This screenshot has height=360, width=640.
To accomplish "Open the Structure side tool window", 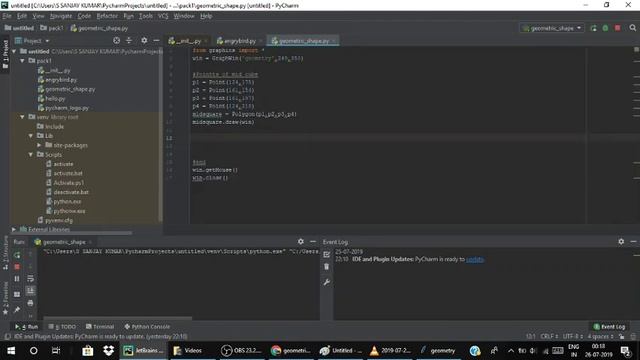I will (x=5, y=253).
